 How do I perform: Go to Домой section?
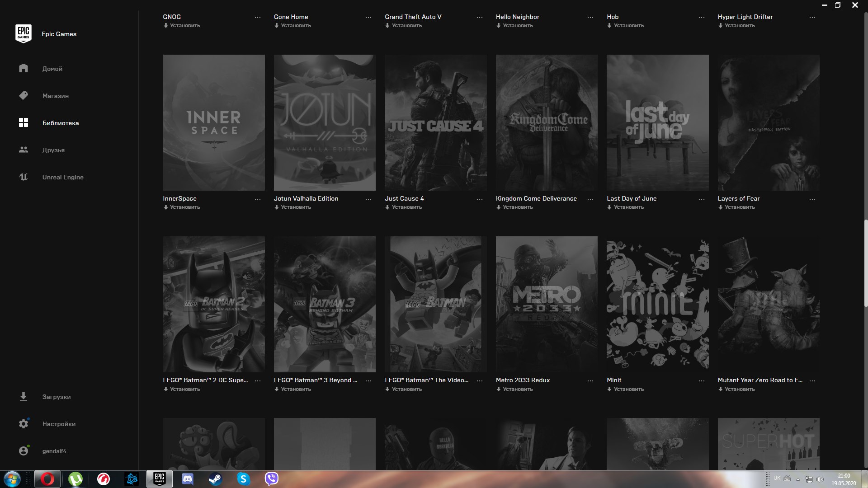pyautogui.click(x=52, y=69)
